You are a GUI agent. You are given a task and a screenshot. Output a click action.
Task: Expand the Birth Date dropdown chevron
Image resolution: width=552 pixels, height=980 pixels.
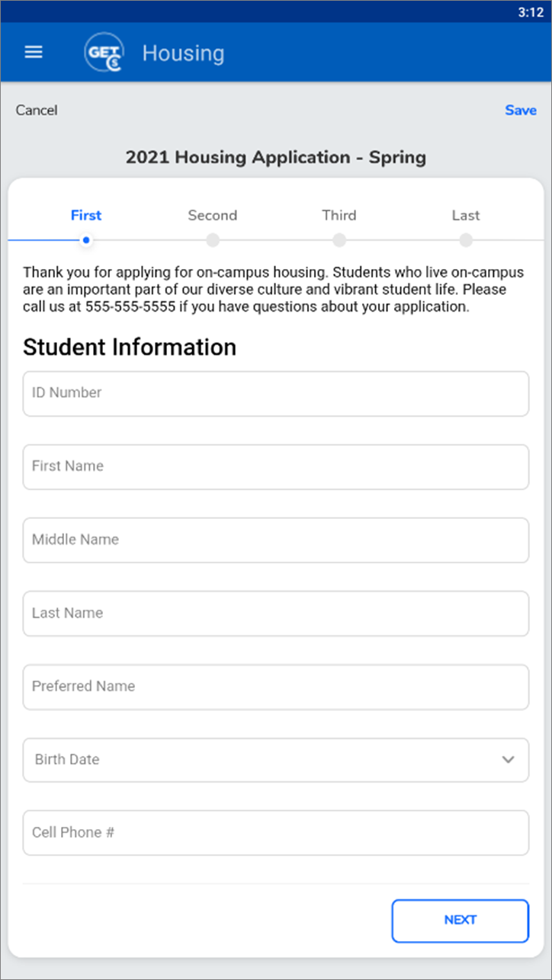[x=508, y=760]
